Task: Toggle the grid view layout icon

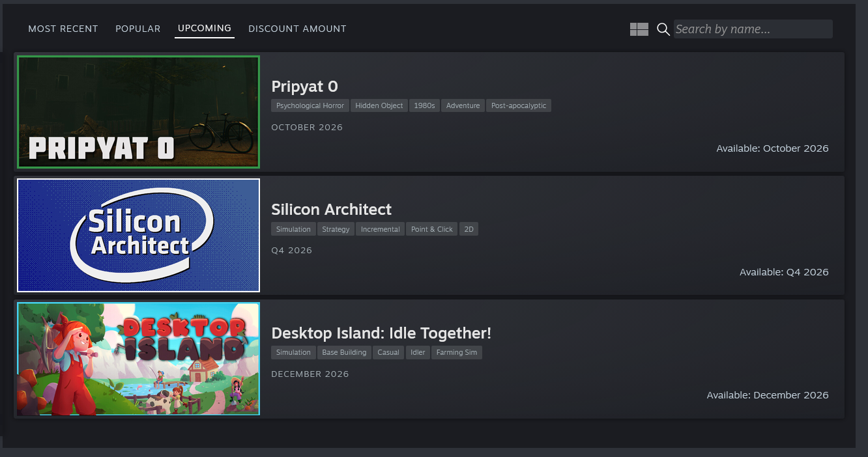Action: click(x=639, y=29)
